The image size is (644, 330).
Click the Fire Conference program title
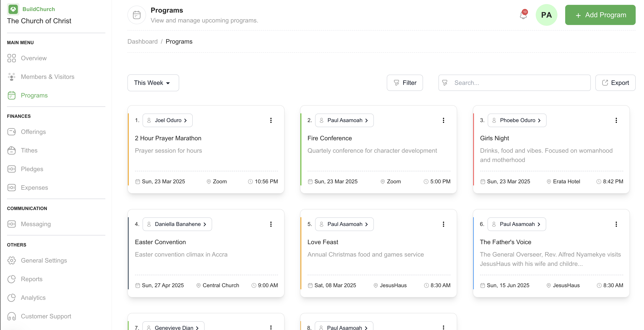coord(329,138)
